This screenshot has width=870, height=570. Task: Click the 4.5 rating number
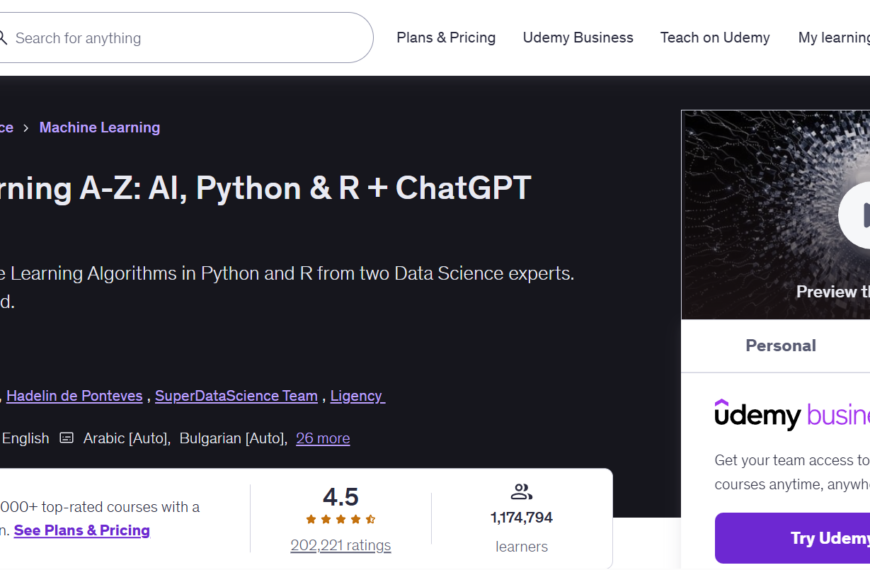[x=341, y=497]
